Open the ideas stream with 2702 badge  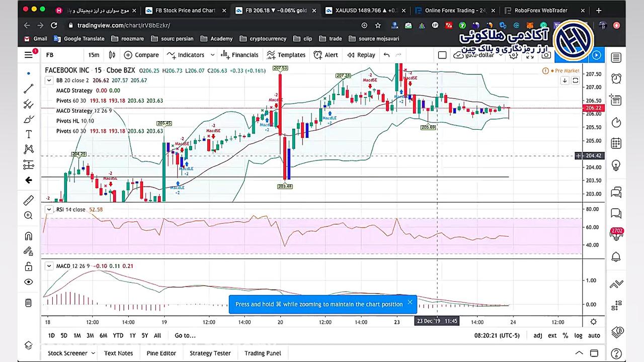[616, 234]
